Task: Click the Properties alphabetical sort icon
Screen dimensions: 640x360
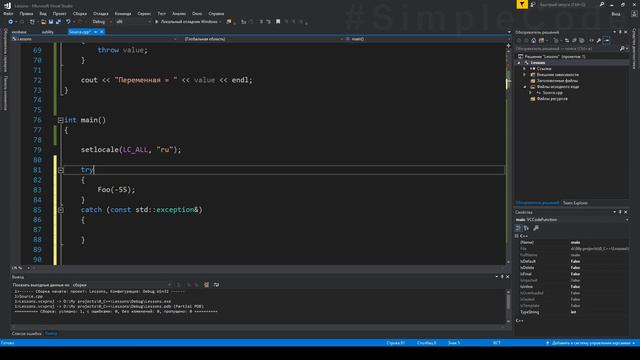Action: click(526, 228)
